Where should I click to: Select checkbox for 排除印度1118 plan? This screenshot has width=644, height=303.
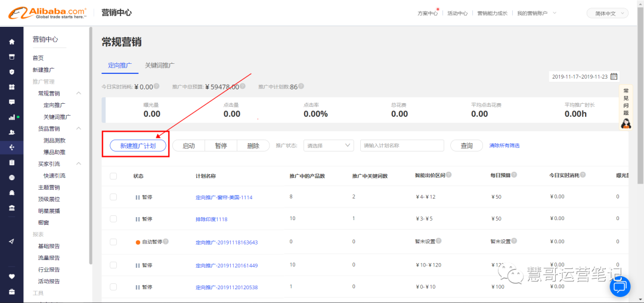pos(113,219)
